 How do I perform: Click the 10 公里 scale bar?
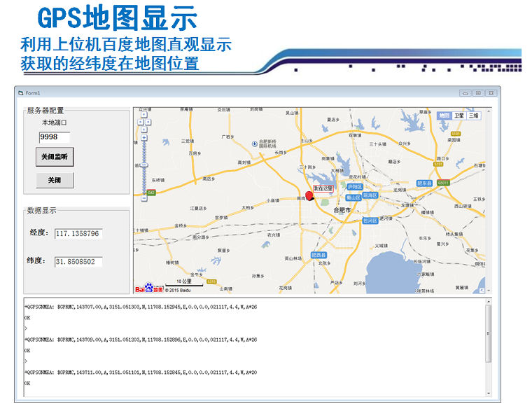point(184,283)
